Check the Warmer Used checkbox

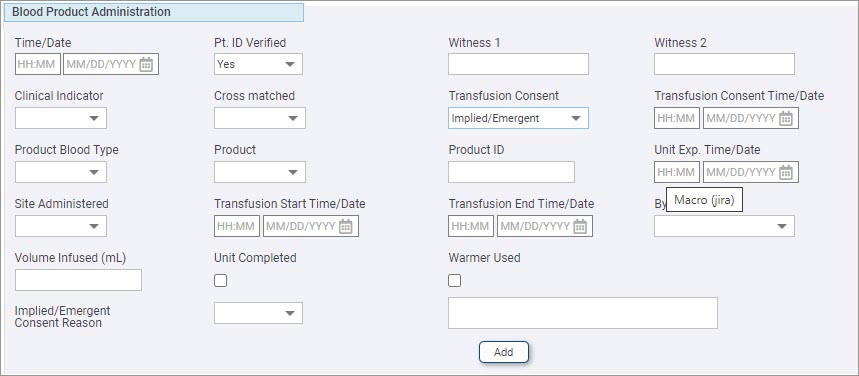tap(454, 281)
